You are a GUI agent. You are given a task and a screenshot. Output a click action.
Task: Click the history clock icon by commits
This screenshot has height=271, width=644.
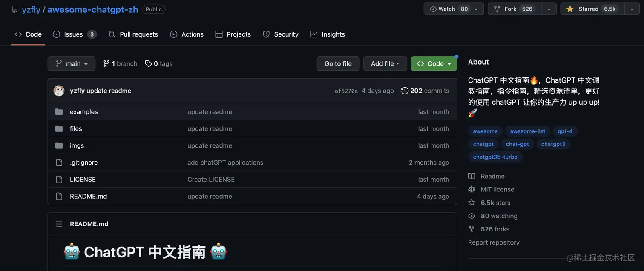click(405, 91)
